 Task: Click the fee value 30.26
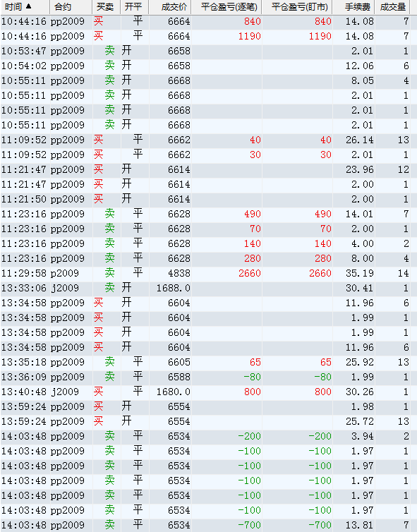click(x=359, y=392)
